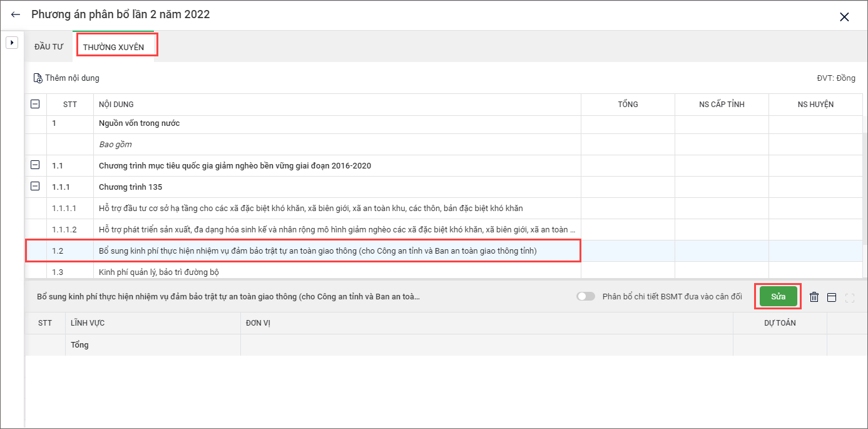Click the dashed fullscreen expand icon
868x429 pixels.
pyautogui.click(x=850, y=297)
